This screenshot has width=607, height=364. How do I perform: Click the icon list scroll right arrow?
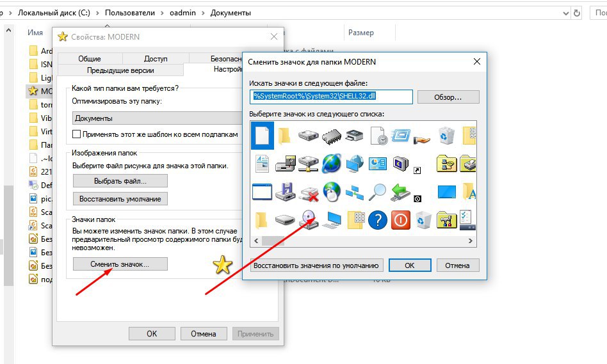pyautogui.click(x=471, y=241)
